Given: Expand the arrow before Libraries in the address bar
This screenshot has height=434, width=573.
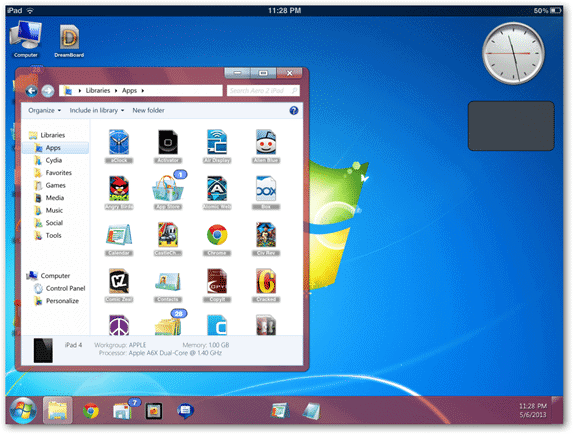Looking at the screenshot, I should tap(79, 91).
